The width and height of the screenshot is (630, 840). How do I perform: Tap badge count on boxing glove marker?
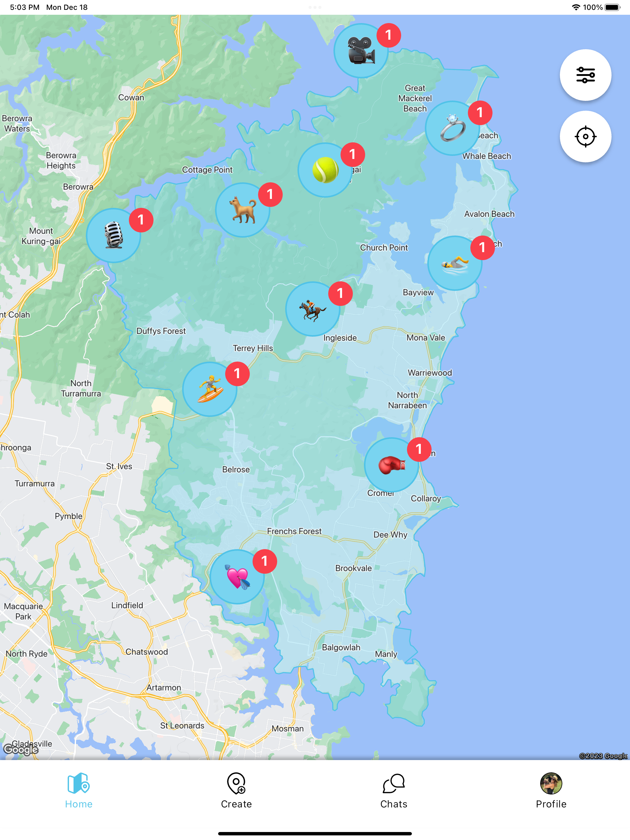click(x=419, y=450)
